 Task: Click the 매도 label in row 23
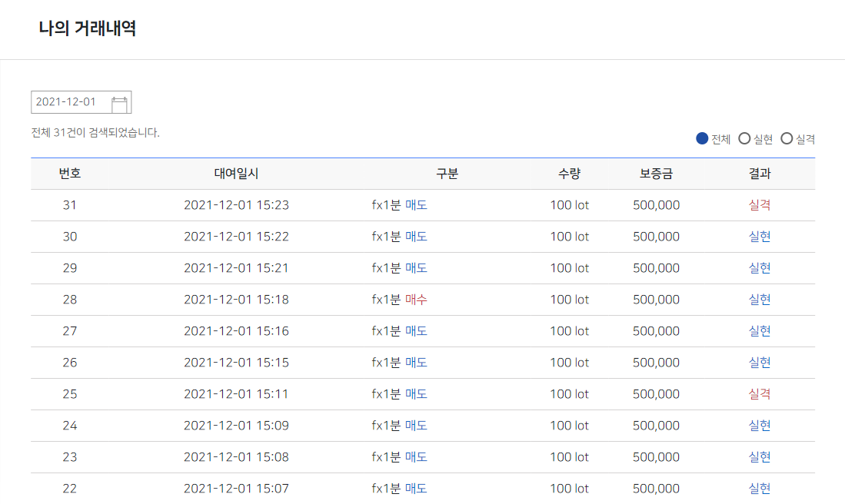[416, 456]
